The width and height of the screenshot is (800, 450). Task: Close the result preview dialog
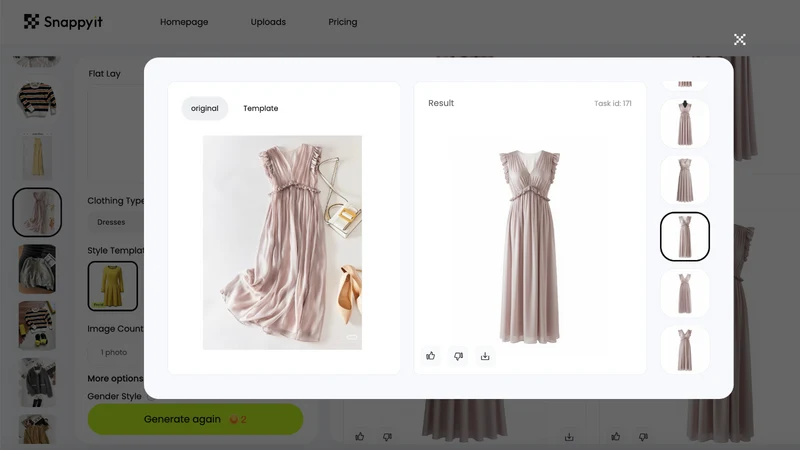[739, 39]
